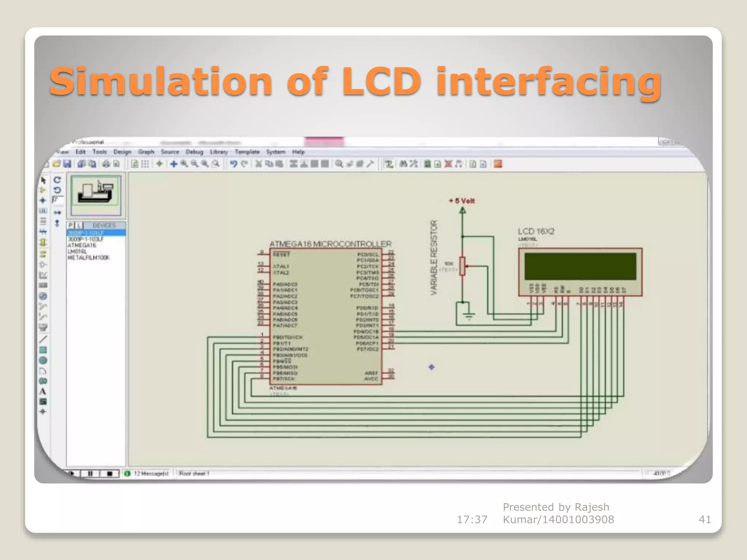The height and width of the screenshot is (560, 747).
Task: Click the Undo arrow icon
Action: click(x=233, y=164)
